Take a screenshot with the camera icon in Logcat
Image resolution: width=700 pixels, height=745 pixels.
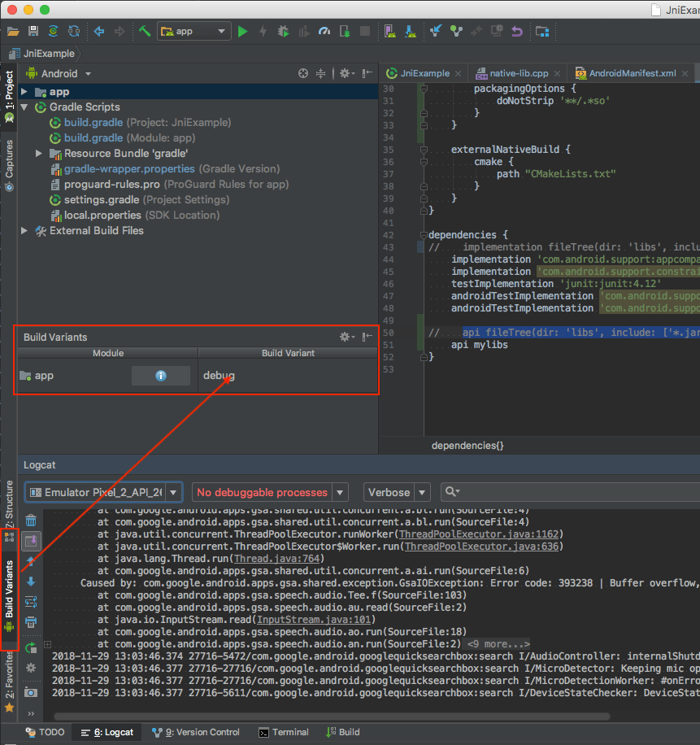click(30, 689)
